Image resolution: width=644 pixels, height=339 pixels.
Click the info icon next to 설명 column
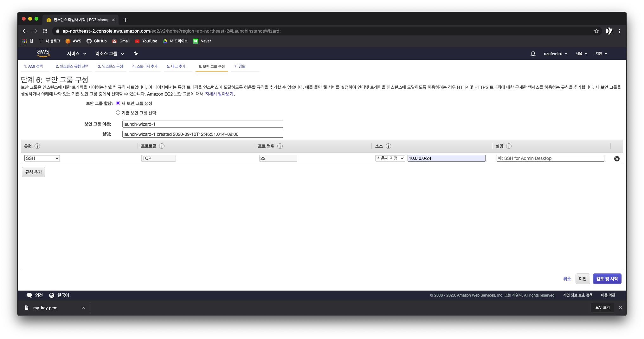click(509, 146)
